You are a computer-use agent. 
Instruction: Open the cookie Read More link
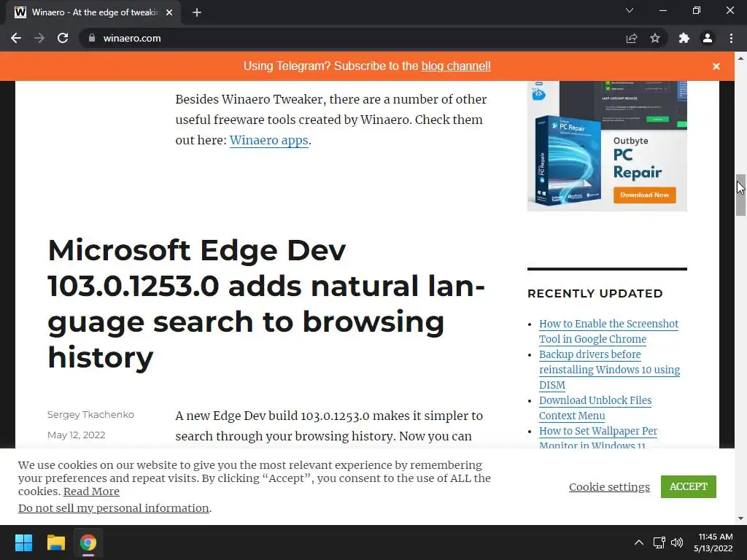click(x=91, y=491)
